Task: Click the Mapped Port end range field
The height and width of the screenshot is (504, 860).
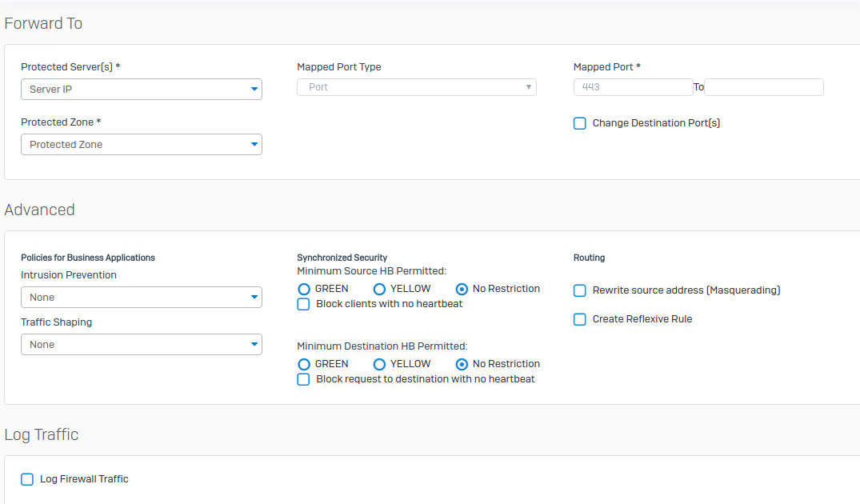Action: coord(763,87)
